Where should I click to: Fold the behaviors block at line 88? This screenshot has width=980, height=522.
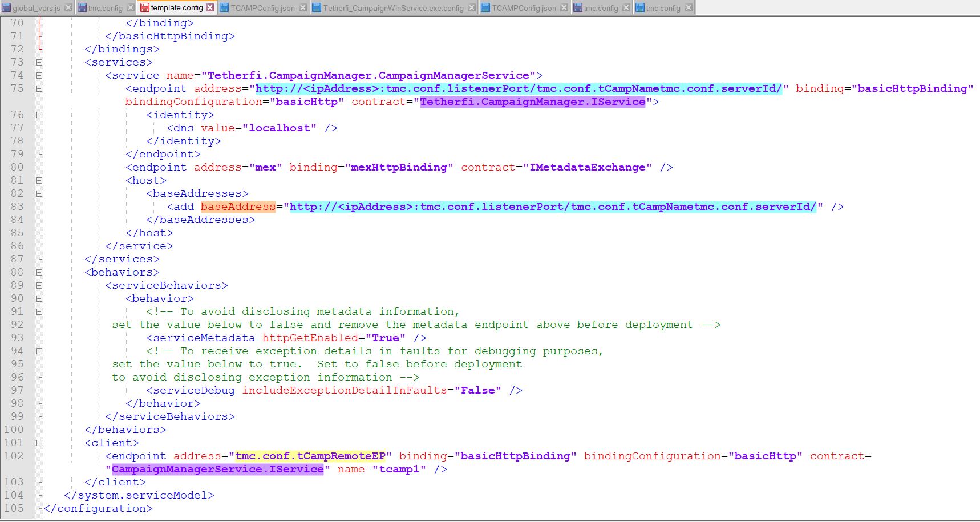(x=39, y=272)
